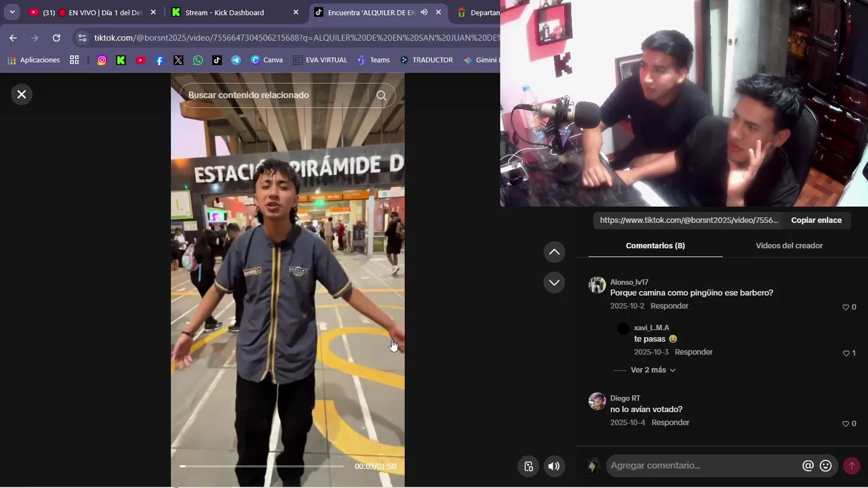Select the TikTok video link text
Screen dimensions: 868x488
click(689, 220)
